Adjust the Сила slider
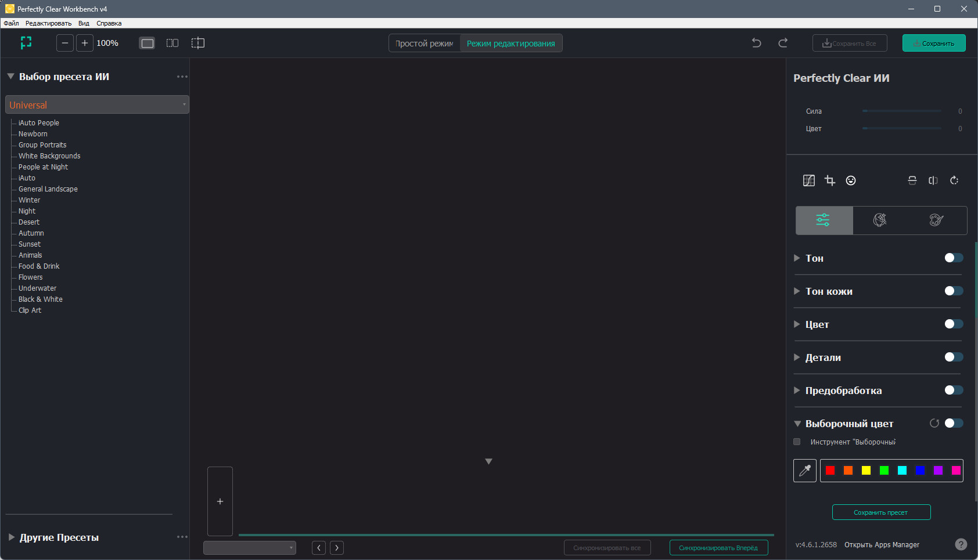Screen dimensions: 978x560 click(902, 111)
